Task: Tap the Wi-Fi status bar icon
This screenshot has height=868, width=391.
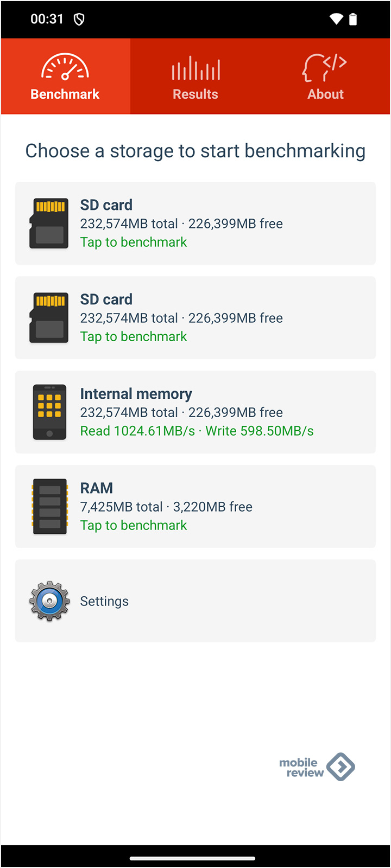Action: click(x=336, y=20)
